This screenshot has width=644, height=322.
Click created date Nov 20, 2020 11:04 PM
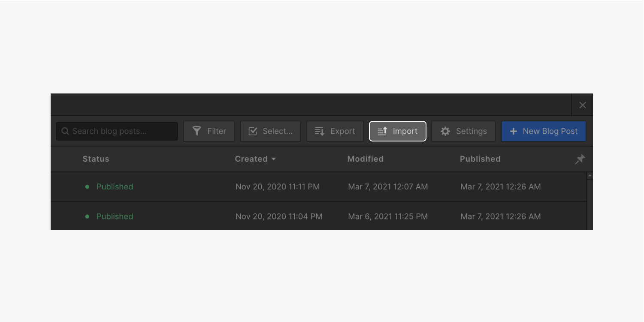[279, 217]
